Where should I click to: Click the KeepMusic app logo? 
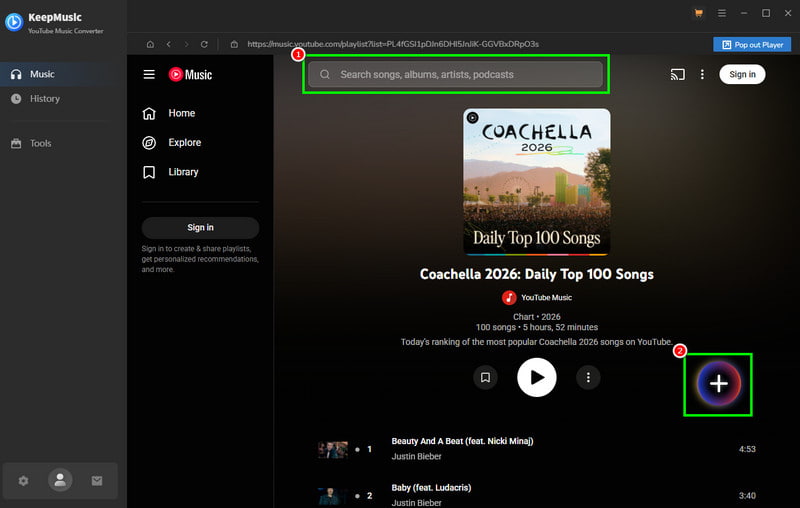pos(14,22)
